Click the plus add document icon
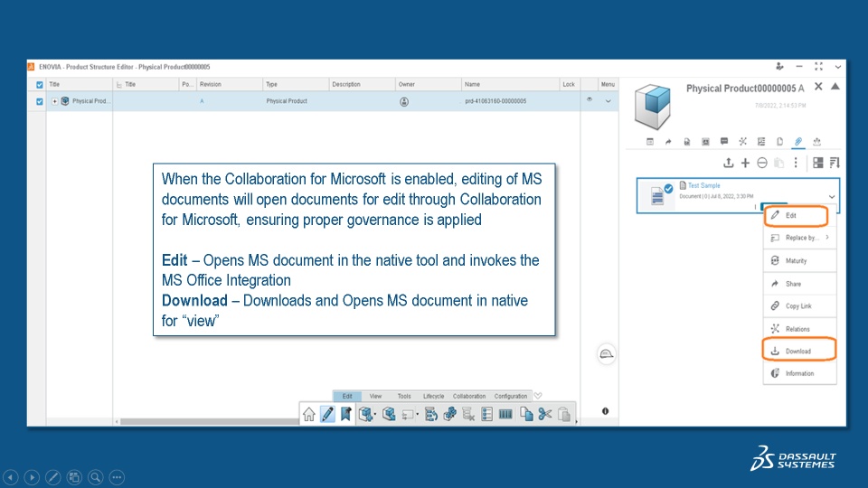 pyautogui.click(x=746, y=163)
